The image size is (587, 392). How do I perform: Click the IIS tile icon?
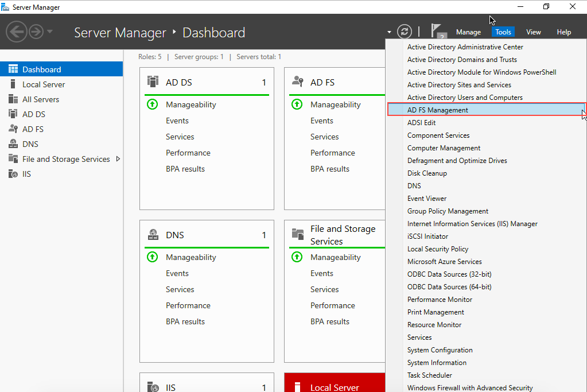153,387
